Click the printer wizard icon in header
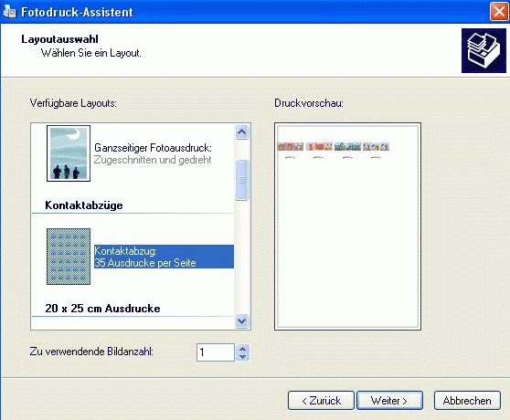The width and height of the screenshot is (510, 420). [x=483, y=50]
